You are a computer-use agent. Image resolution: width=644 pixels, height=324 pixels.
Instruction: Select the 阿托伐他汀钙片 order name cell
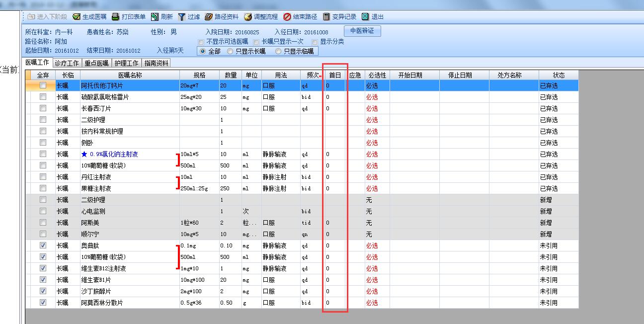tap(130, 85)
